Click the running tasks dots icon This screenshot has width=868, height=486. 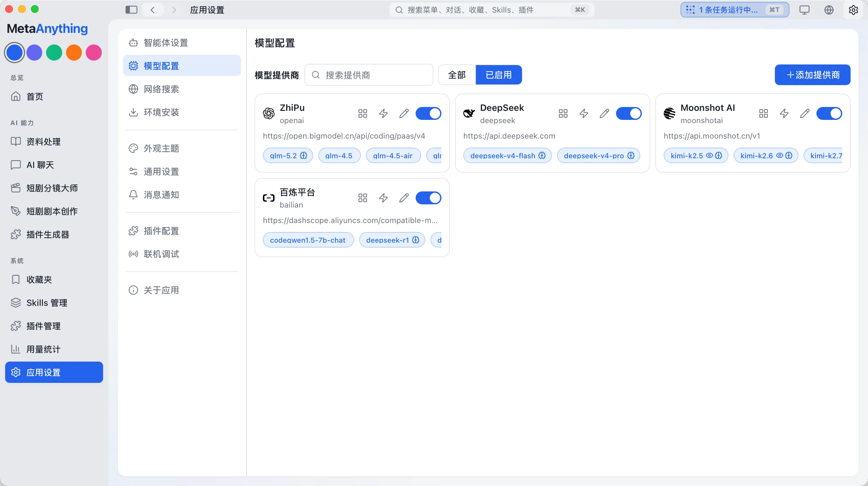(x=690, y=10)
